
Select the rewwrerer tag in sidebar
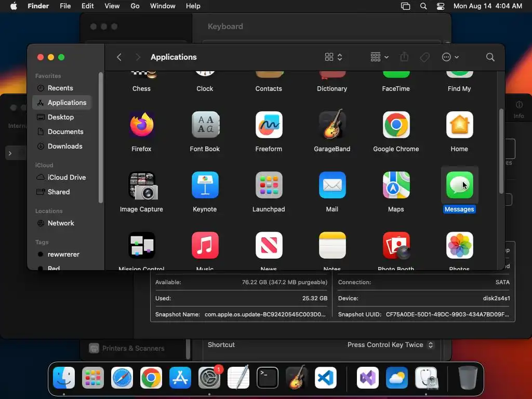(62, 255)
